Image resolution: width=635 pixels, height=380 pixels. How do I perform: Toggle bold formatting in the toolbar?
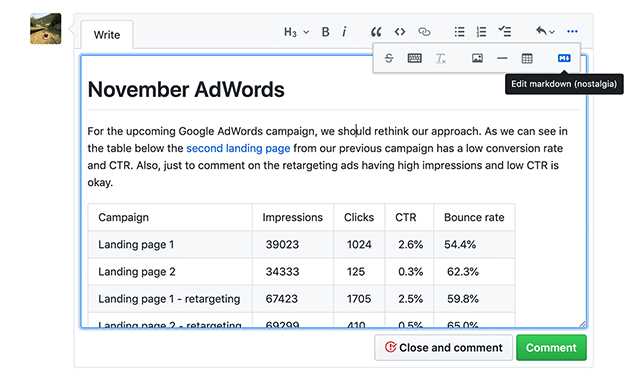(325, 32)
